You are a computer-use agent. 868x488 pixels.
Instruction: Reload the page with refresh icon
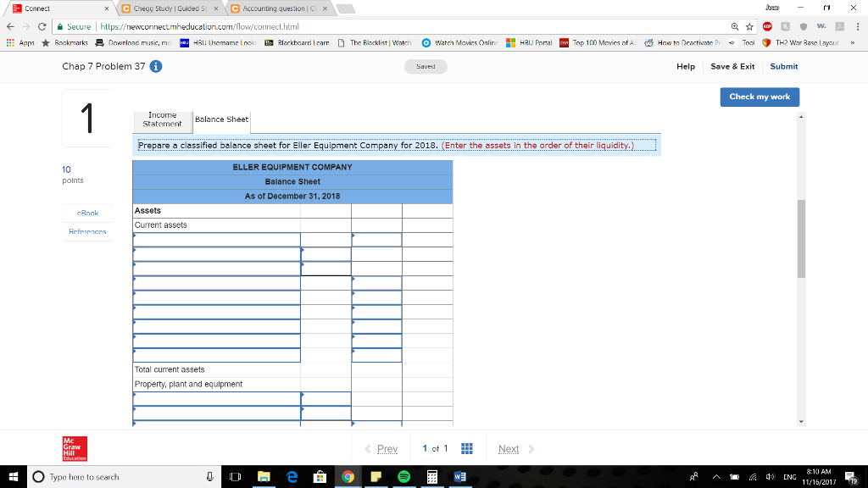click(x=42, y=26)
